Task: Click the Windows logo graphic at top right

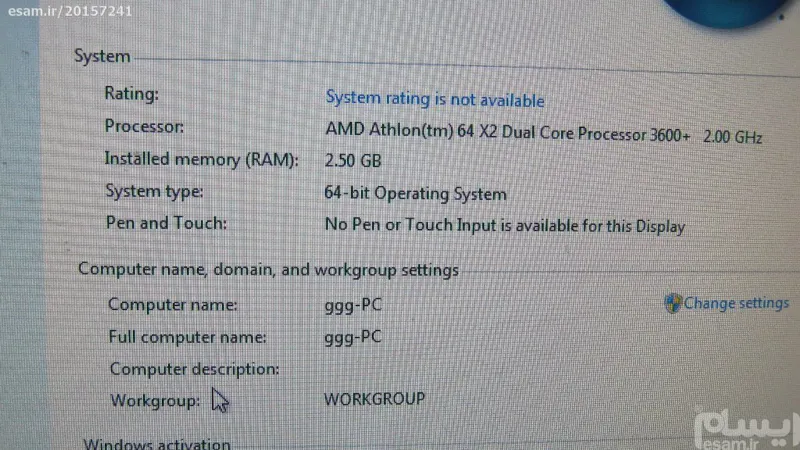Action: tap(730, 13)
